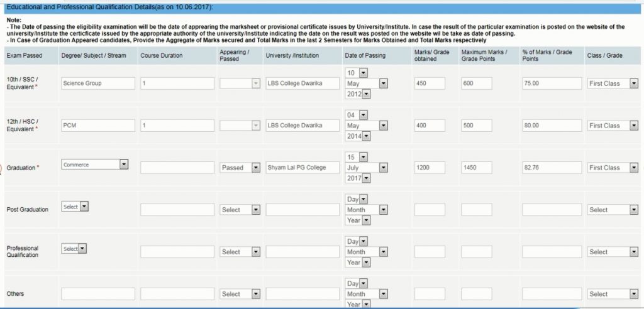This screenshot has width=644, height=309.
Task: Click the Graduation marks obtained field showing 1200
Action: 430,168
